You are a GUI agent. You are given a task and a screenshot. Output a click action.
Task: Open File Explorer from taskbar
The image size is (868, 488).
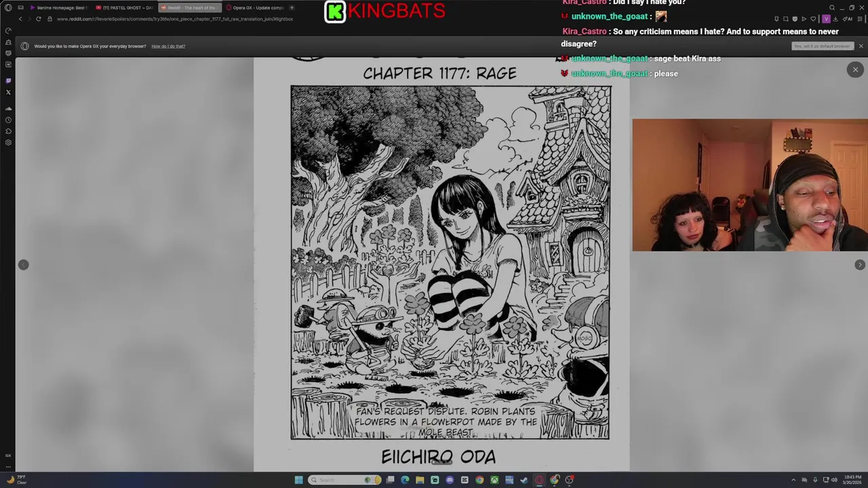tap(420, 480)
